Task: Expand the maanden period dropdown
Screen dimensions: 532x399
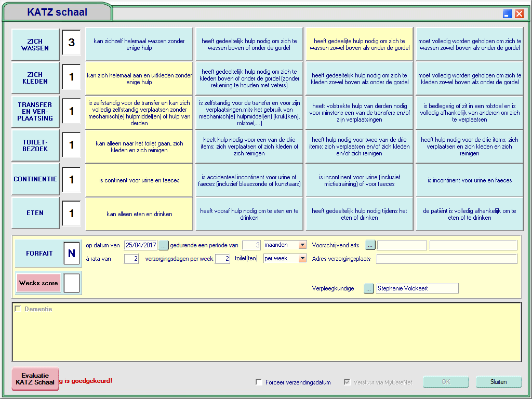Action: click(x=302, y=245)
